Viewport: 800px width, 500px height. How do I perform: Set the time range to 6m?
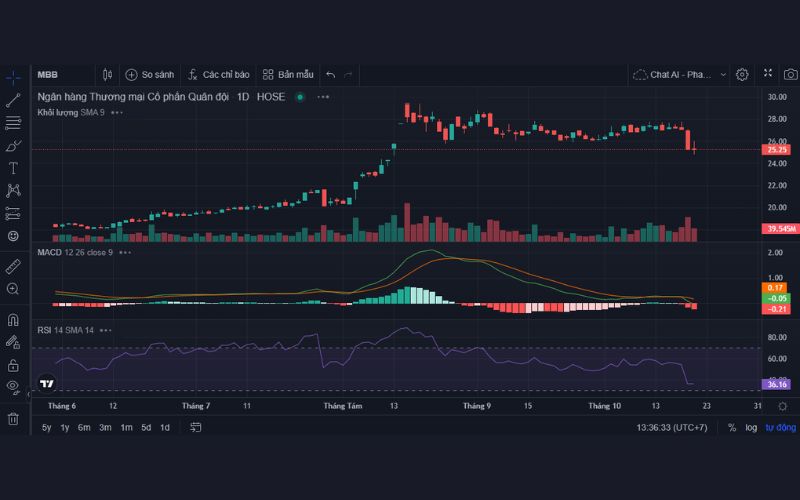point(84,427)
